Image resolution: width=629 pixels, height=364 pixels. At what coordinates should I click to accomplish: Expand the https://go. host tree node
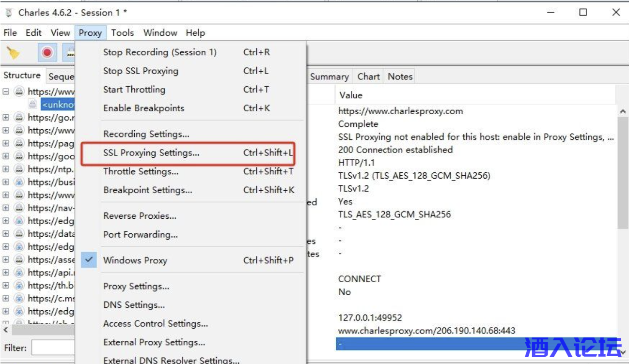pos(6,117)
